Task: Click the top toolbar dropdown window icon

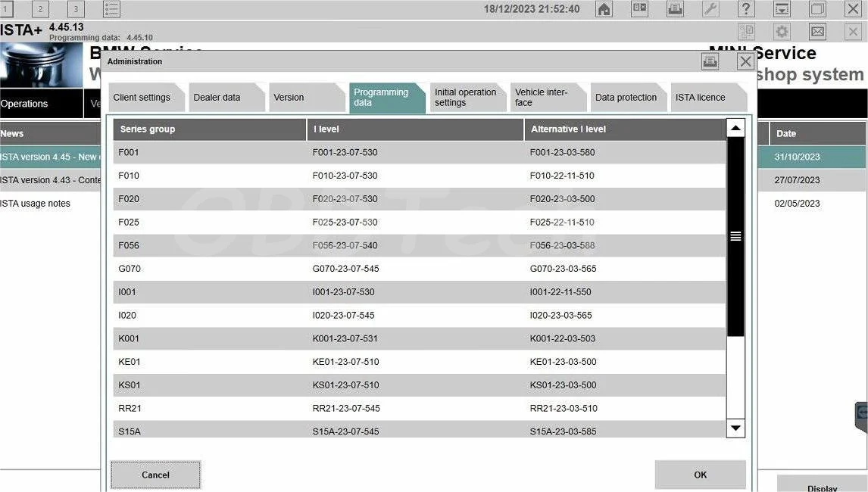Action: pos(782,9)
